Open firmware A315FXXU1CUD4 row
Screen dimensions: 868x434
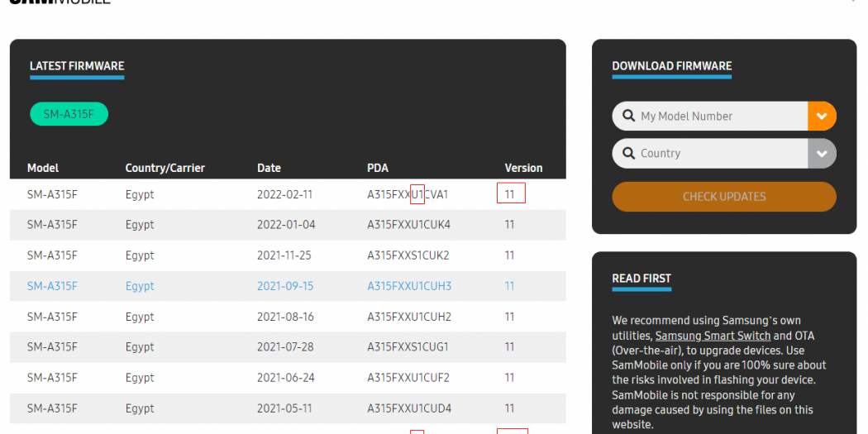point(288,408)
